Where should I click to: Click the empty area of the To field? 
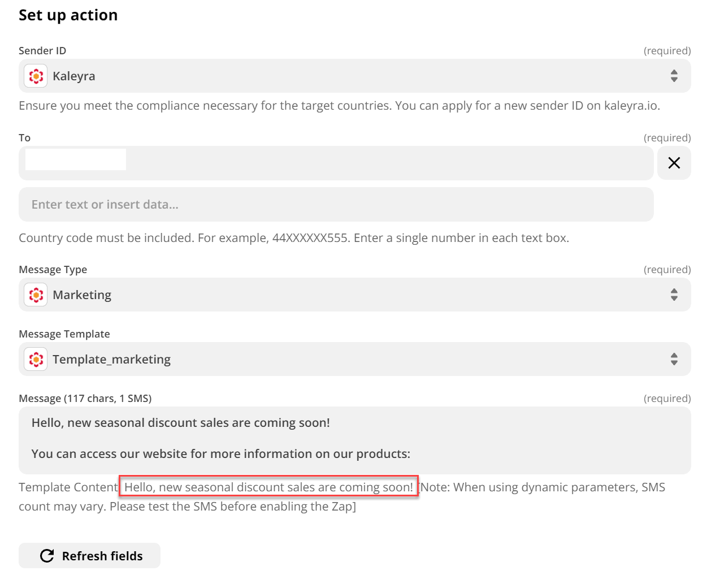[390, 163]
